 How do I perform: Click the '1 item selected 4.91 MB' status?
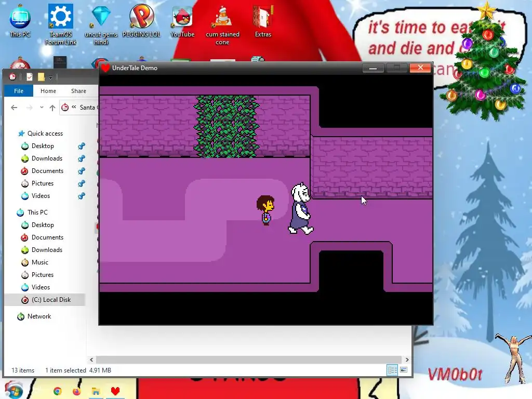tap(78, 370)
